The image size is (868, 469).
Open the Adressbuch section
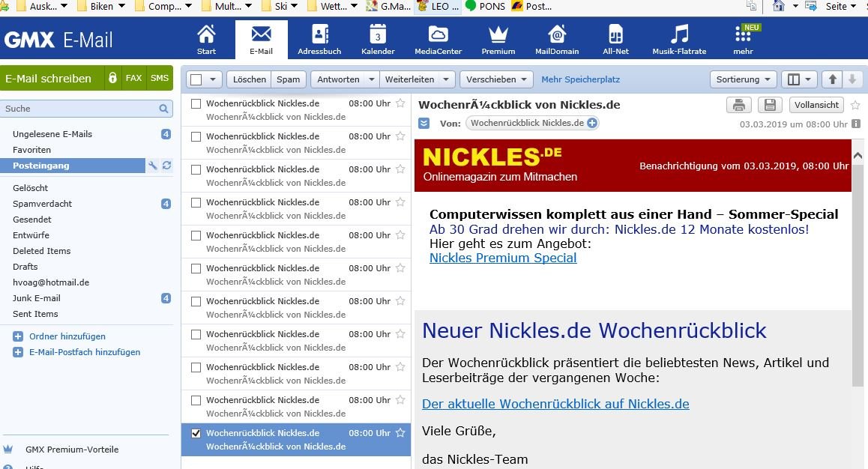(319, 40)
